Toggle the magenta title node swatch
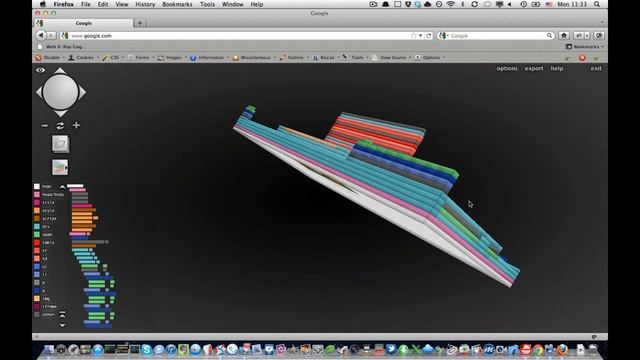Screen dimensions: 640x360 coord(37,202)
